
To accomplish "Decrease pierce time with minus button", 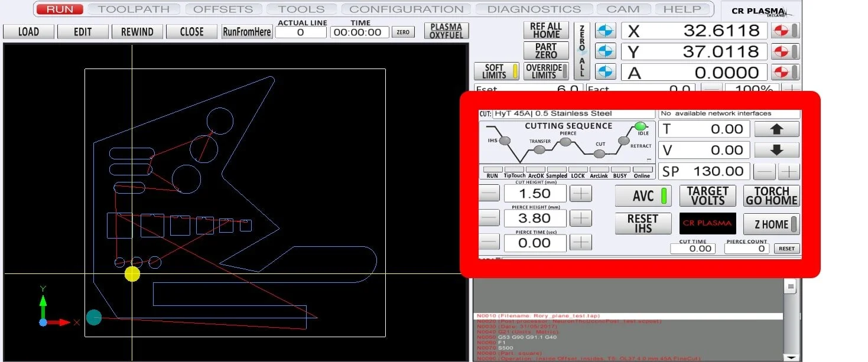I will point(489,242).
